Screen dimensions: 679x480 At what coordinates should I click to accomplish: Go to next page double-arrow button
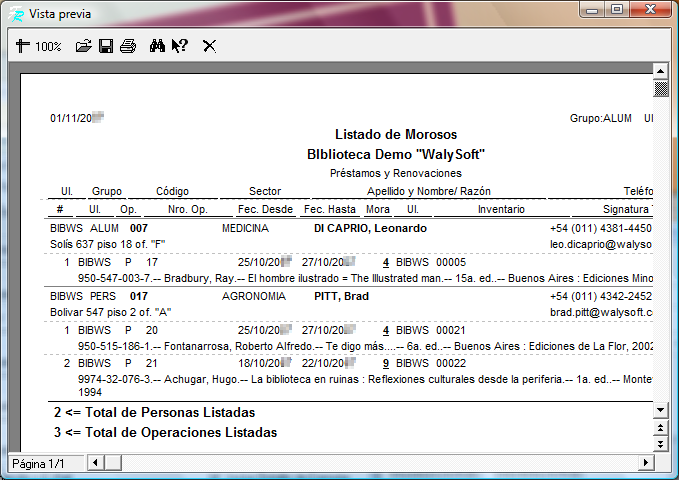[x=660, y=444]
